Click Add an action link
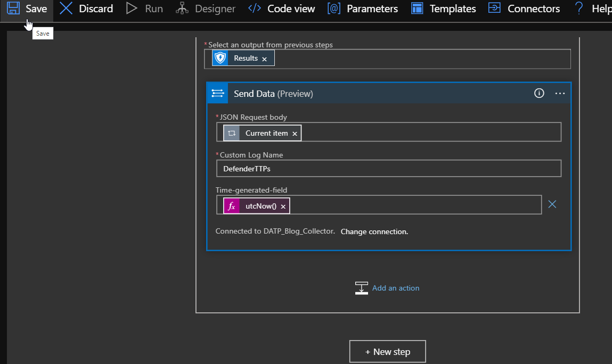 pyautogui.click(x=395, y=288)
